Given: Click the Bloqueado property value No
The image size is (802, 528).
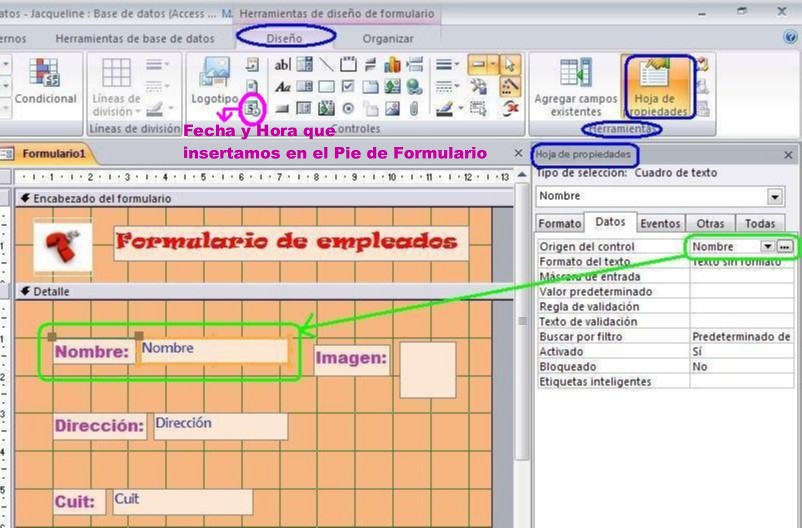Looking at the screenshot, I should click(742, 366).
